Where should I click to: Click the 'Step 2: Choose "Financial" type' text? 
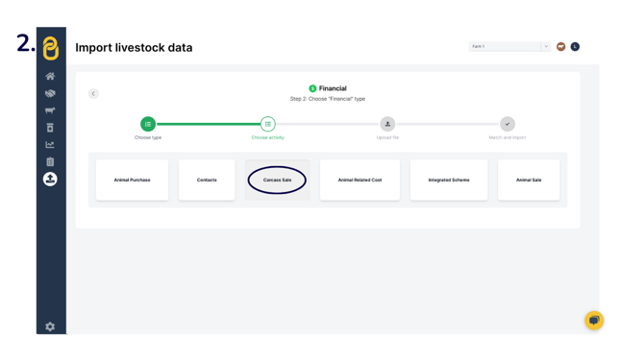tap(328, 99)
